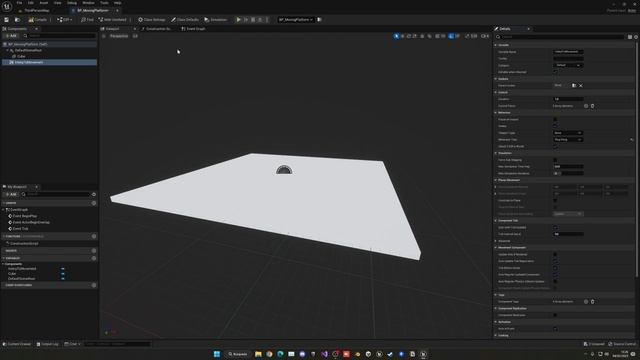Open the Edit menu
The image size is (640, 360).
click(31, 3)
